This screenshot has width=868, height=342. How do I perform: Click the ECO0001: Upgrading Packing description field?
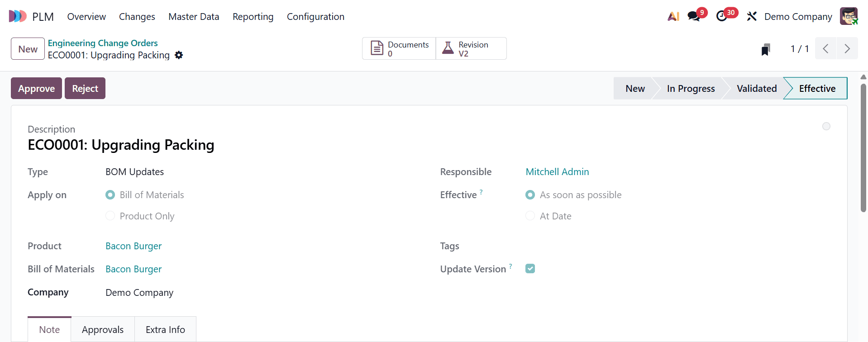pyautogui.click(x=121, y=145)
